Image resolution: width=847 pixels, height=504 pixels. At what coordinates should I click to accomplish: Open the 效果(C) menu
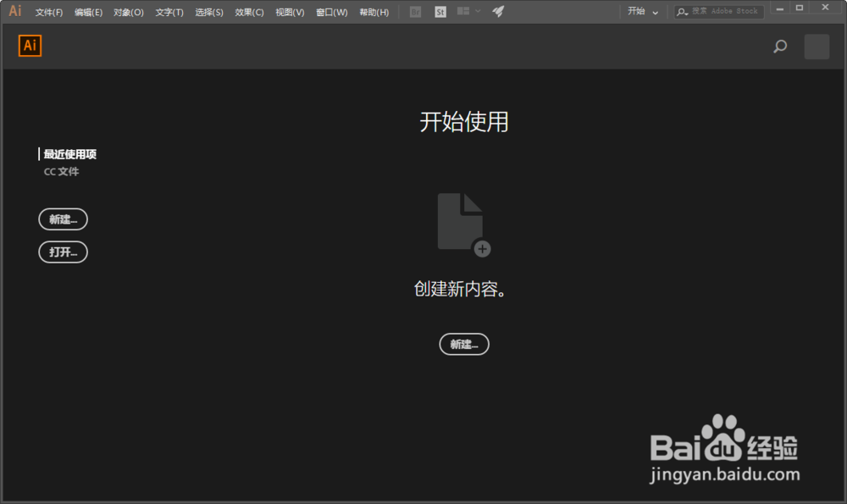pyautogui.click(x=249, y=12)
